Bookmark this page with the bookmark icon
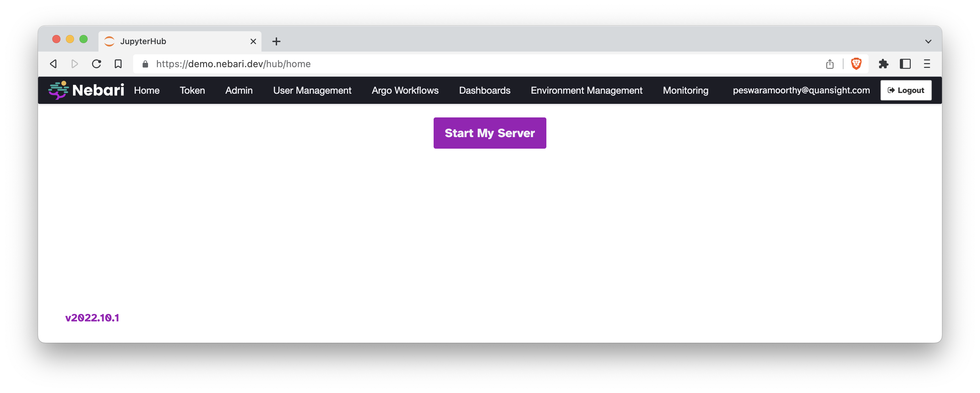The image size is (980, 393). pyautogui.click(x=118, y=64)
